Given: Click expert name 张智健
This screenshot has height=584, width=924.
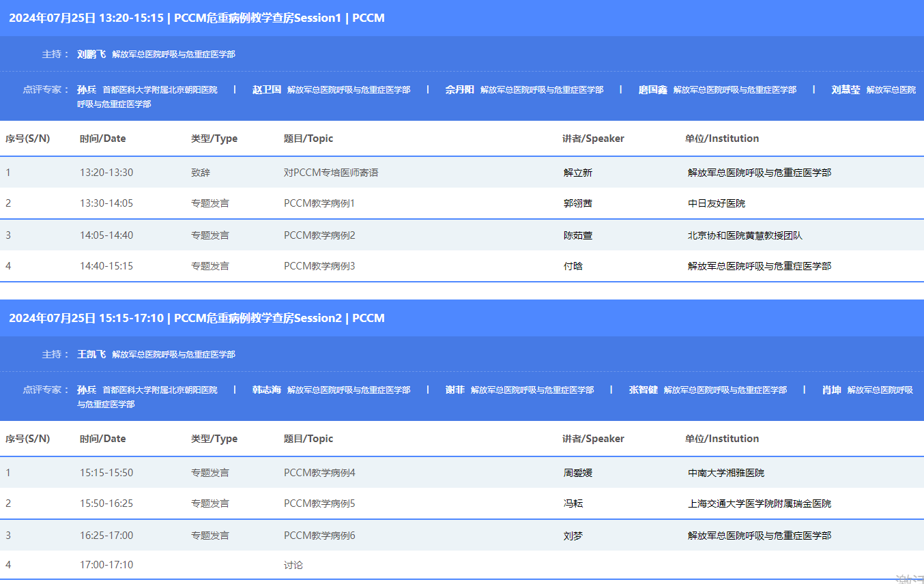Looking at the screenshot, I should pyautogui.click(x=644, y=390).
